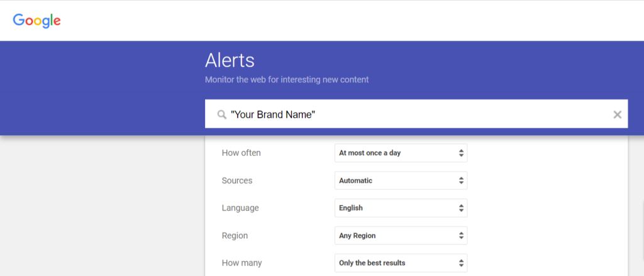644x276 pixels.
Task: Click the up-down arrows on How often selector
Action: (x=461, y=153)
